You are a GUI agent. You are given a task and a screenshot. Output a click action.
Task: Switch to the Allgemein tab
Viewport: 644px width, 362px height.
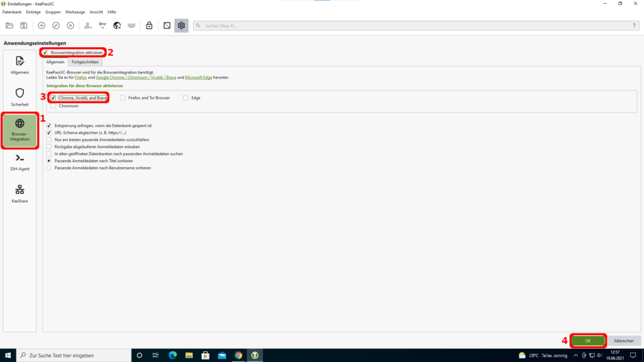click(55, 62)
